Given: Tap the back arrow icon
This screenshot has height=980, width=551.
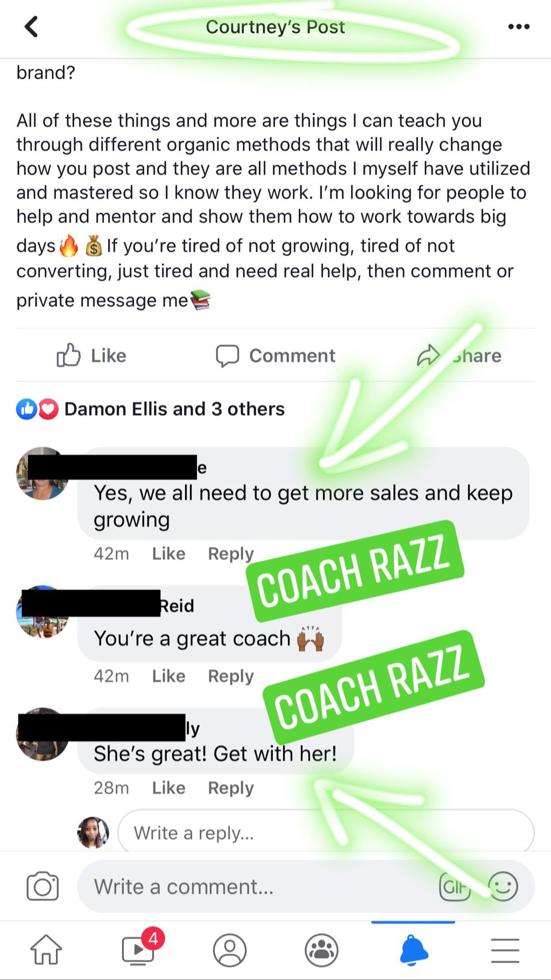Looking at the screenshot, I should click(31, 26).
